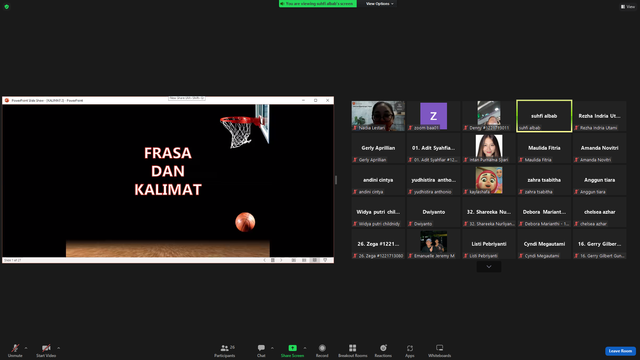Image resolution: width=640 pixels, height=360 pixels.
Task: Select zahra tsabitha's tile
Action: point(544,180)
